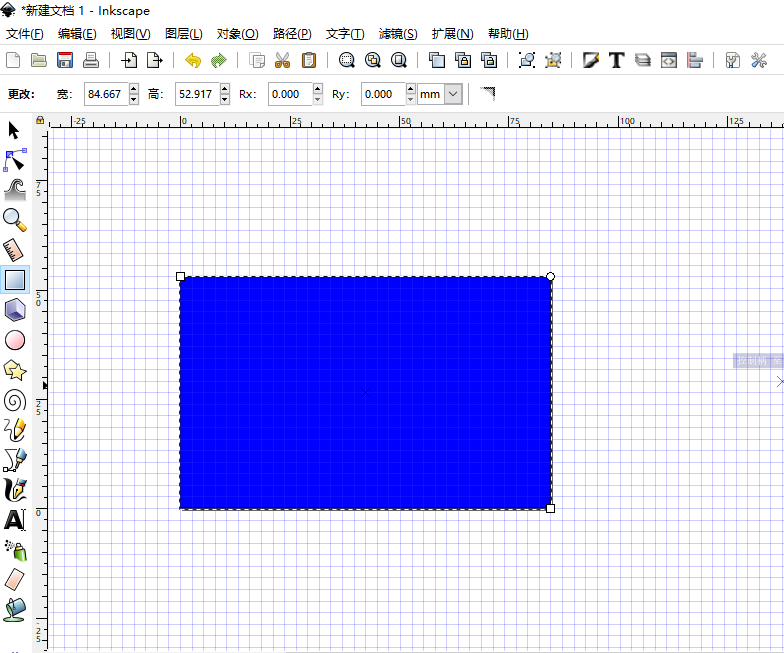This screenshot has height=653, width=784.
Task: Save document with floppy disk icon
Action: [65, 60]
